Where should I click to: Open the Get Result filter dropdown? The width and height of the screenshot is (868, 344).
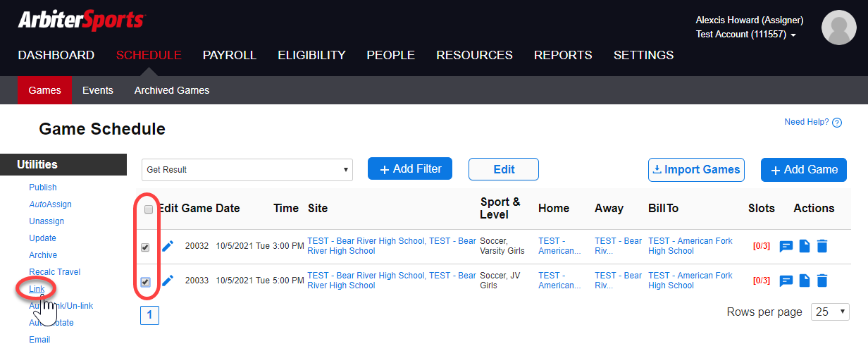tap(247, 170)
